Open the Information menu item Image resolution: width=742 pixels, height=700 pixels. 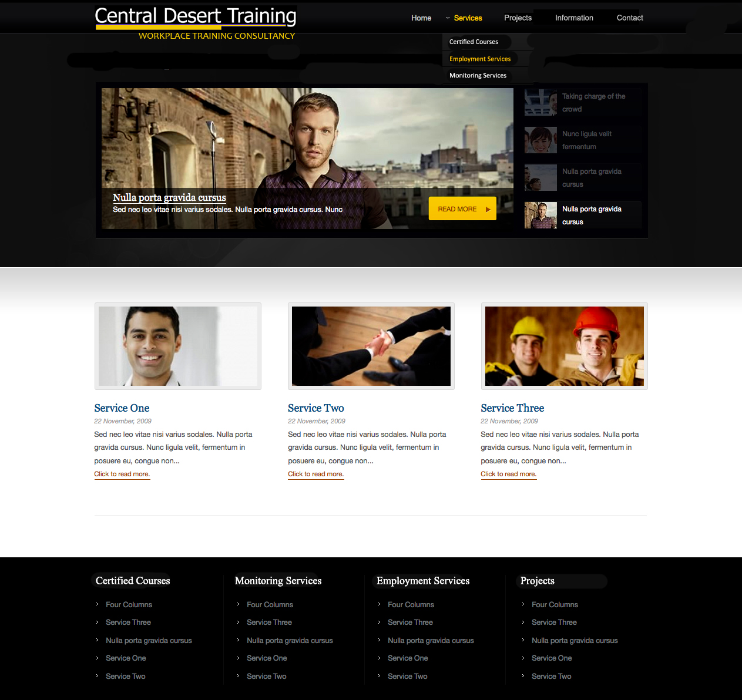(x=574, y=18)
